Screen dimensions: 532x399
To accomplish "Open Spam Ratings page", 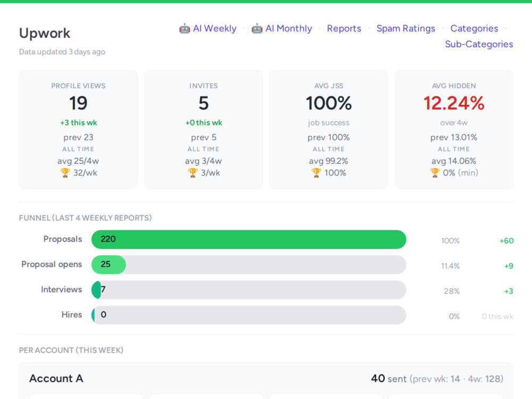I will pyautogui.click(x=405, y=29).
